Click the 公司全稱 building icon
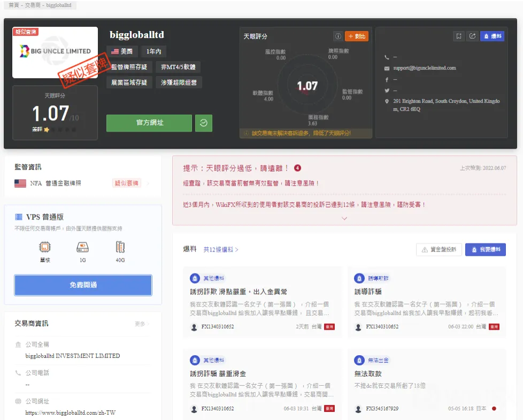The image size is (523, 420). click(18, 345)
